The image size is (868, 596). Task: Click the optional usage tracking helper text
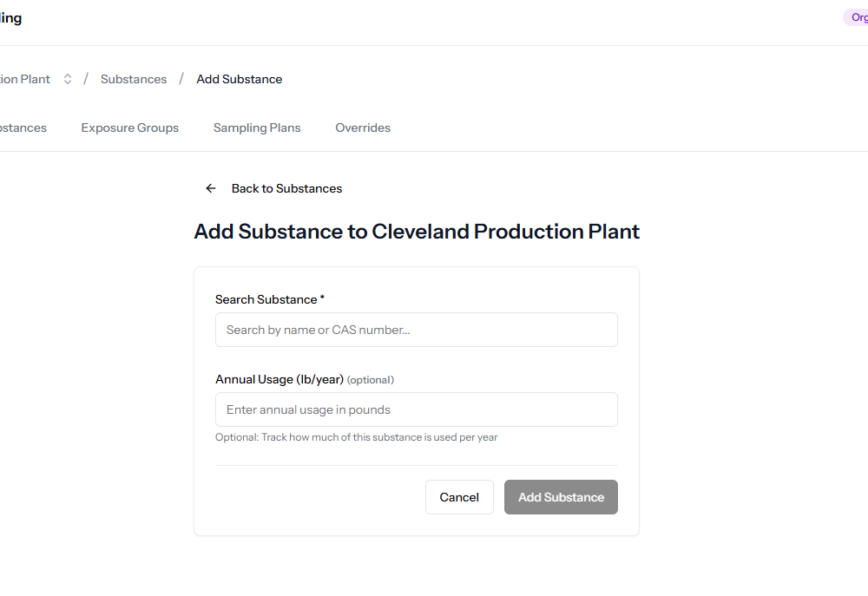click(x=356, y=437)
